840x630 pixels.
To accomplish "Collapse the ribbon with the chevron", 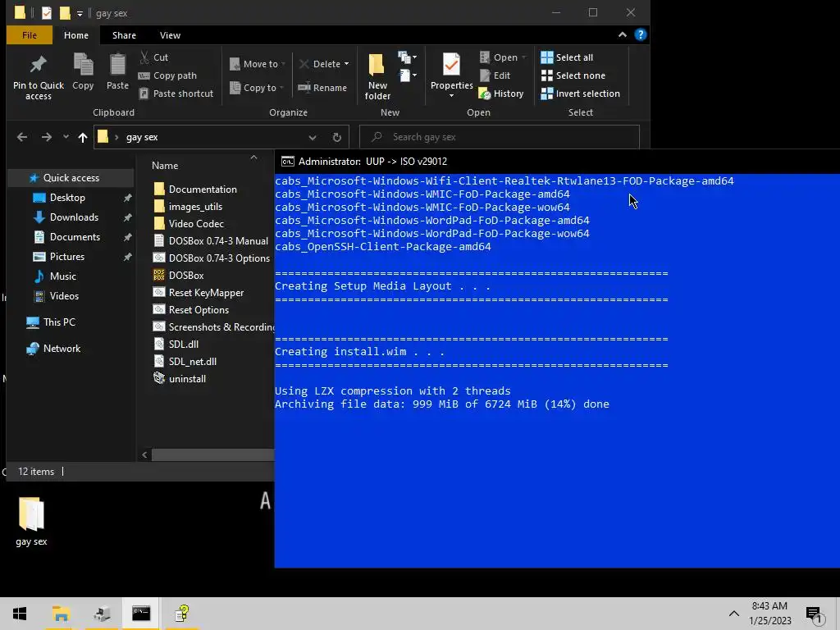I will [622, 34].
